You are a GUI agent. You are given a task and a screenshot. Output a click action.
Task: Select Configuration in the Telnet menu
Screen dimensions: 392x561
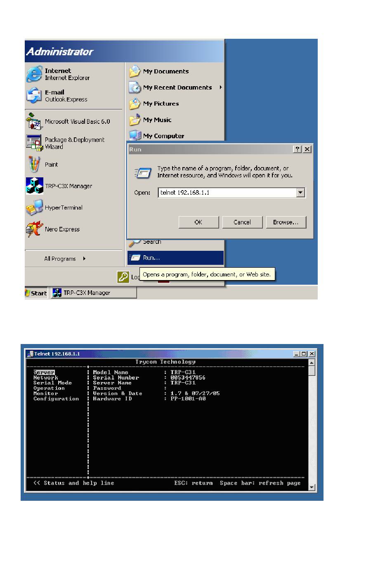56,399
